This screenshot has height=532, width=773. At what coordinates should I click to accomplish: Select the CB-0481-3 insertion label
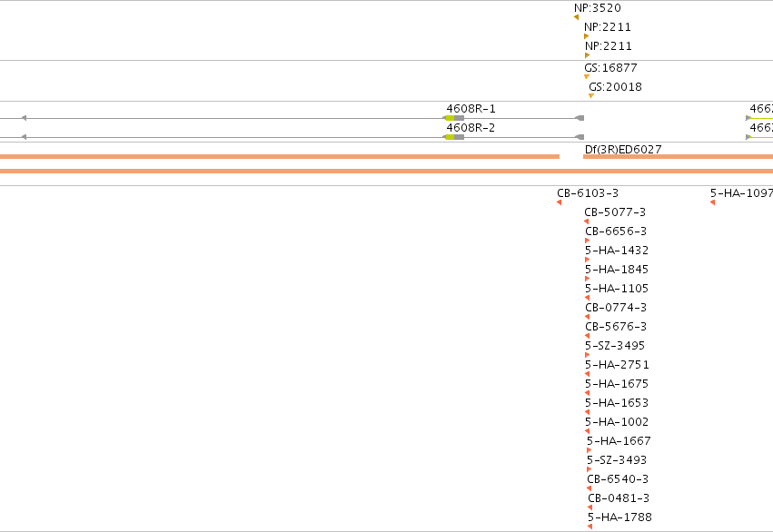point(619,498)
